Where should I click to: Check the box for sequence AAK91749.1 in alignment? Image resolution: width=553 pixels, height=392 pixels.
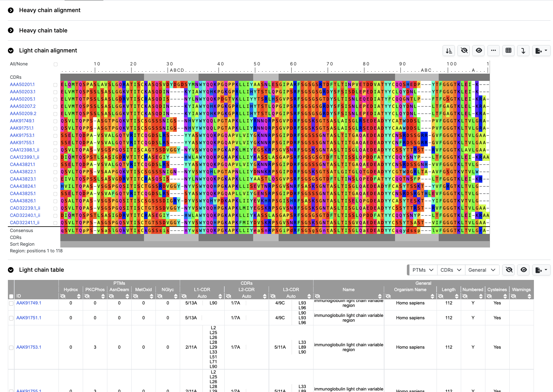point(55,121)
